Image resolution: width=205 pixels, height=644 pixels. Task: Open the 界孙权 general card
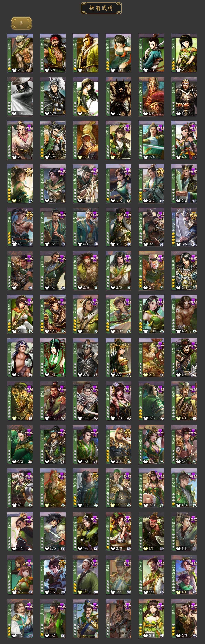(x=86, y=314)
